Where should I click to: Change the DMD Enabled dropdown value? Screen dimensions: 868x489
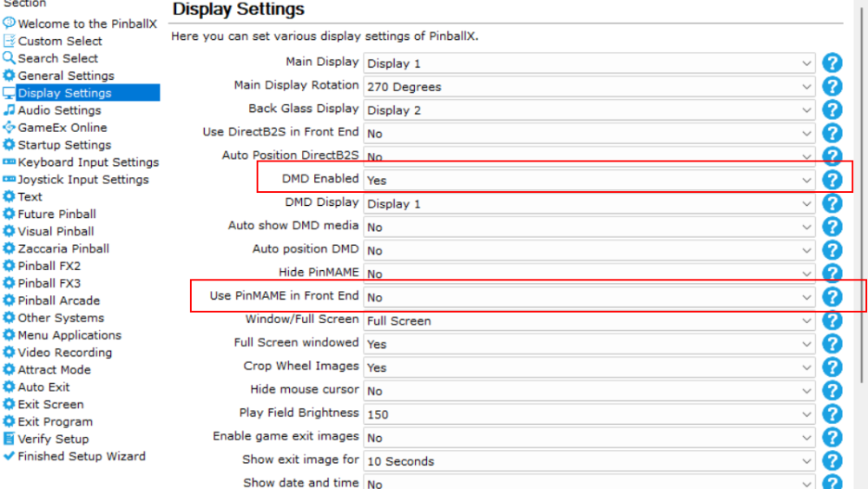589,180
